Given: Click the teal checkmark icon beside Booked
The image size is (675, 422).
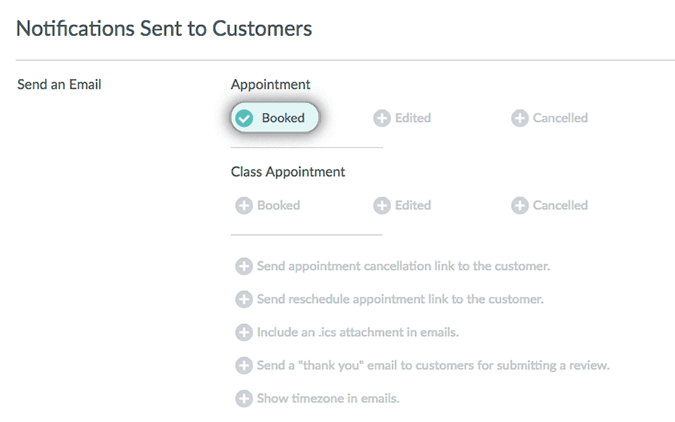Looking at the screenshot, I should (244, 118).
